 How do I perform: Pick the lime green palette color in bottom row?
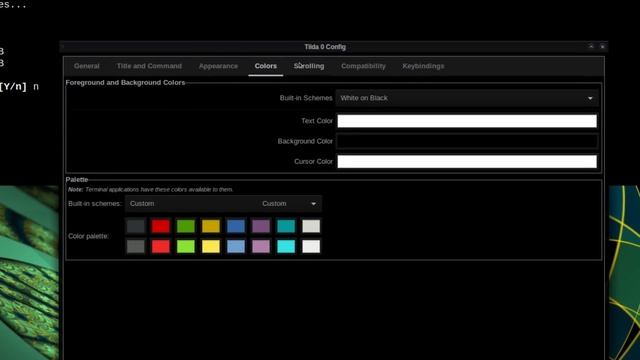[x=186, y=247]
